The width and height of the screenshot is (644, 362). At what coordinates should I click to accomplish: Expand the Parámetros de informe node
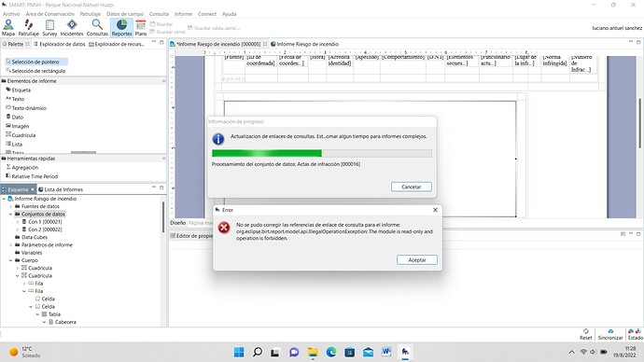tap(11, 245)
